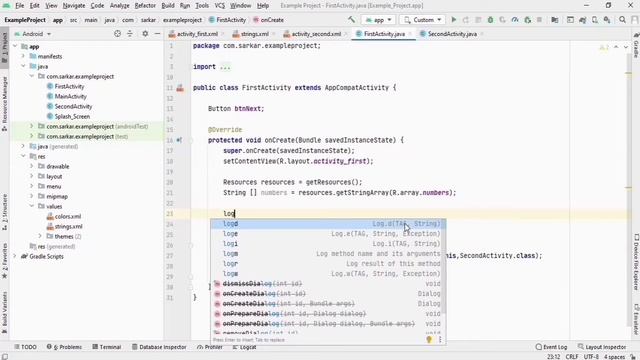This screenshot has width=640, height=360.
Task: Select logi completion suggestion
Action: click(328, 244)
